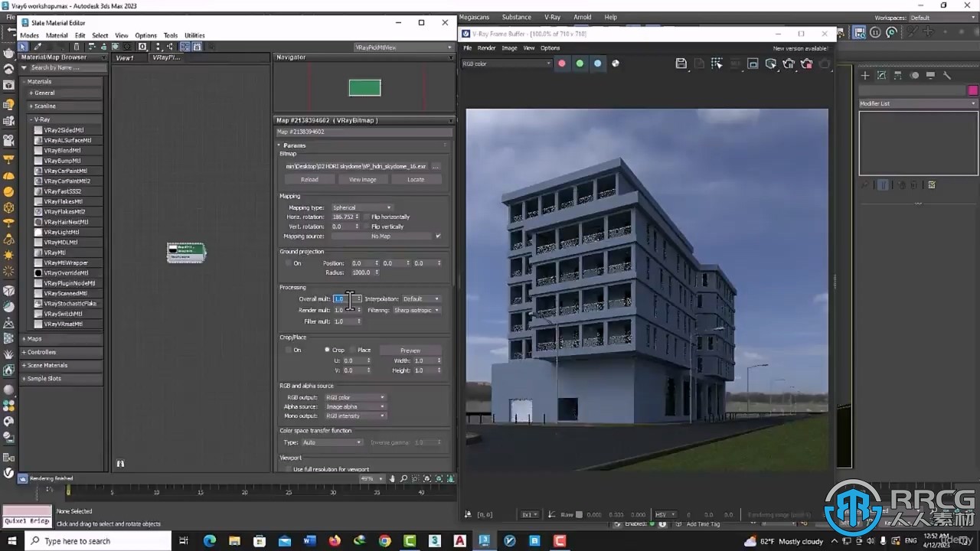The image size is (980, 551).
Task: Open the Mono output RGB intensity dropdown
Action: 355,416
